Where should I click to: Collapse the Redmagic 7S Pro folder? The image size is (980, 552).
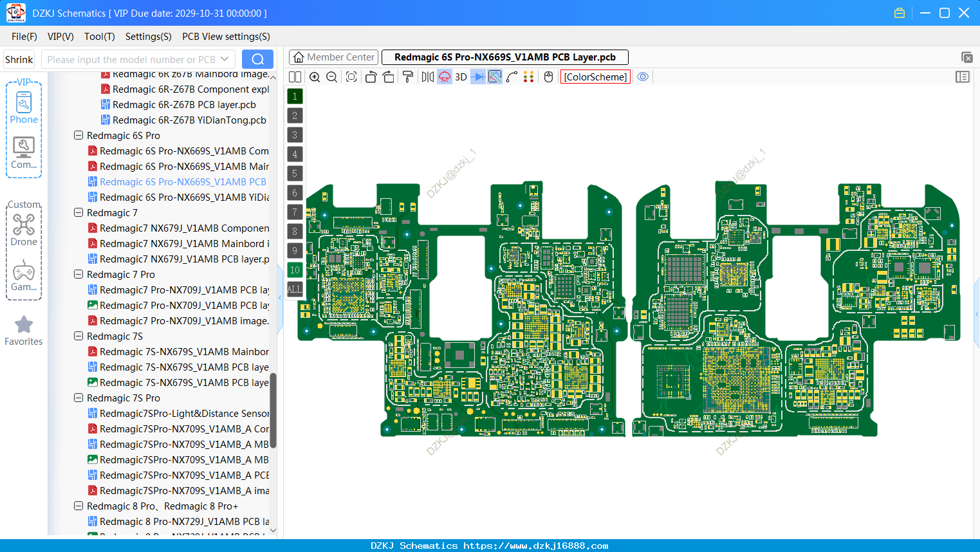click(79, 398)
